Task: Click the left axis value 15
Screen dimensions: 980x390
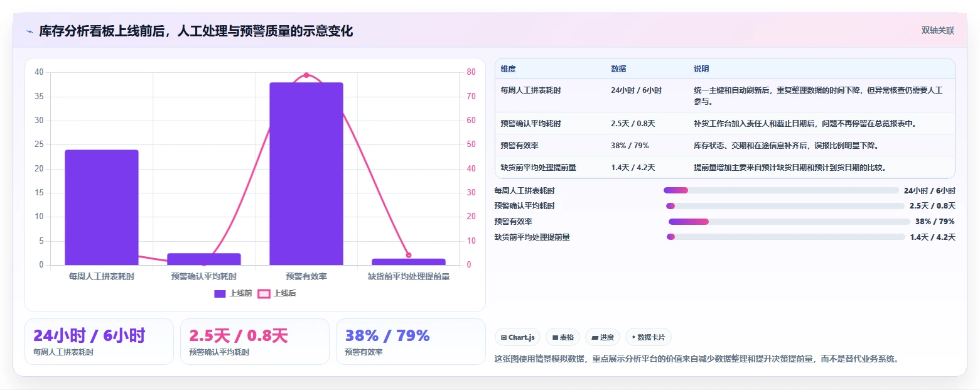Action: 39,193
